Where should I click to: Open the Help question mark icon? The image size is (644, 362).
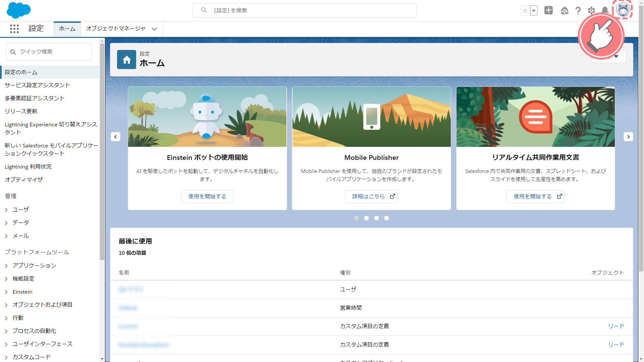click(x=578, y=11)
